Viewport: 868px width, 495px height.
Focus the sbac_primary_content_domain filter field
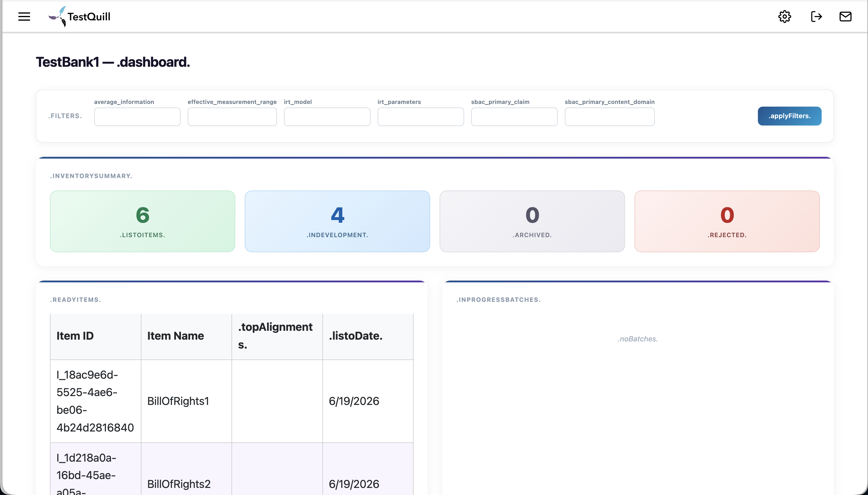[x=609, y=117]
